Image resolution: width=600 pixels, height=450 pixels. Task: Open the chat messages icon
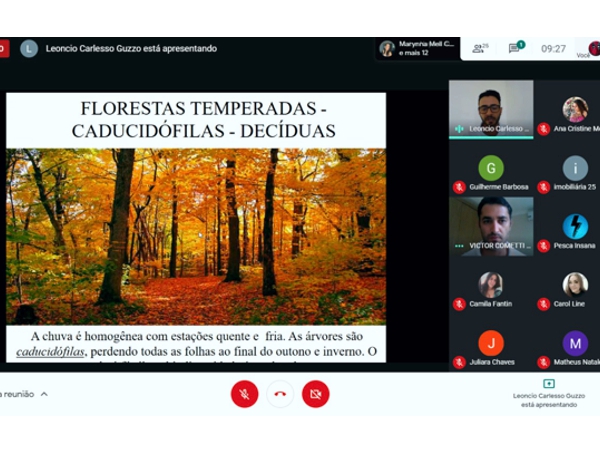(515, 48)
